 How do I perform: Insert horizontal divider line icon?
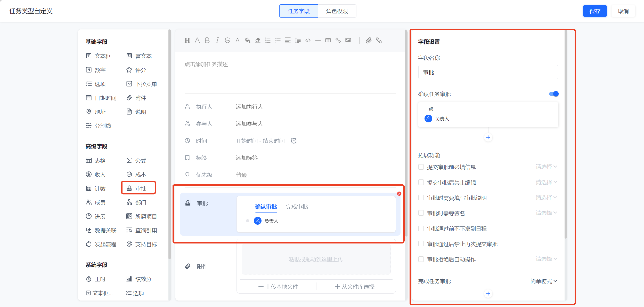point(318,40)
